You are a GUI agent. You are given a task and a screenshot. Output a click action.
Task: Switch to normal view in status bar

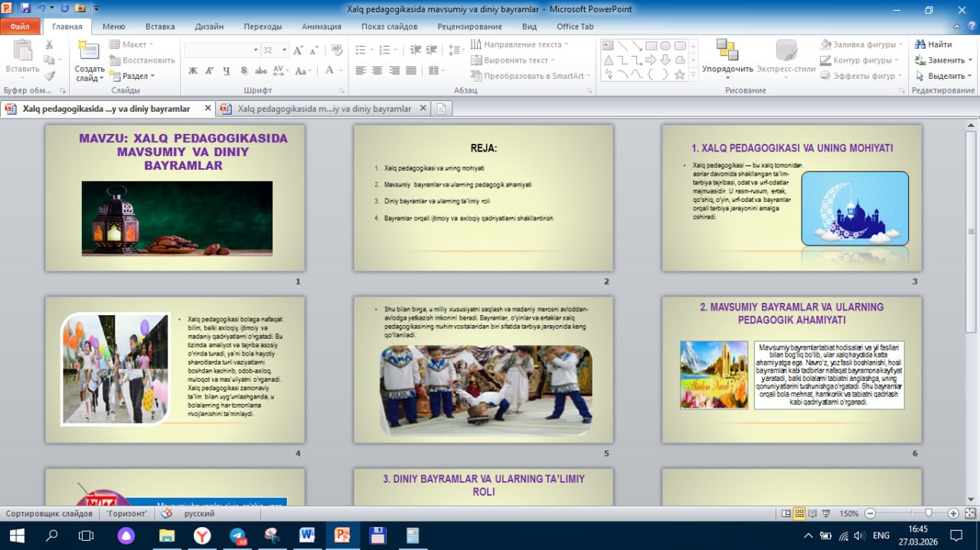tap(786, 513)
